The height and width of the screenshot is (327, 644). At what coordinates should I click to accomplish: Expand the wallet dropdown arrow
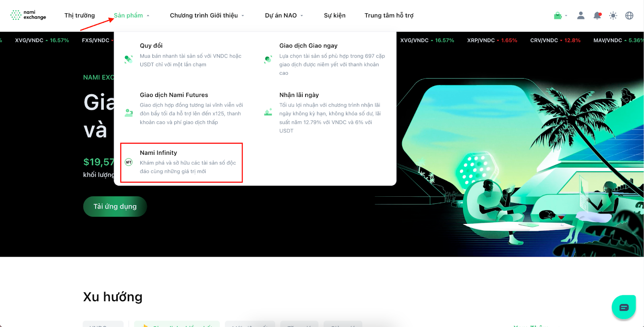[566, 16]
